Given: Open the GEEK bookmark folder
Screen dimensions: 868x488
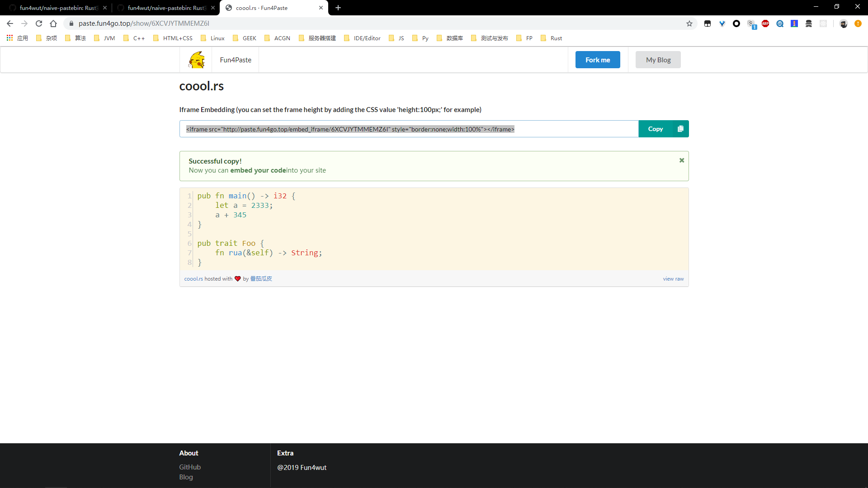Looking at the screenshot, I should pyautogui.click(x=245, y=38).
